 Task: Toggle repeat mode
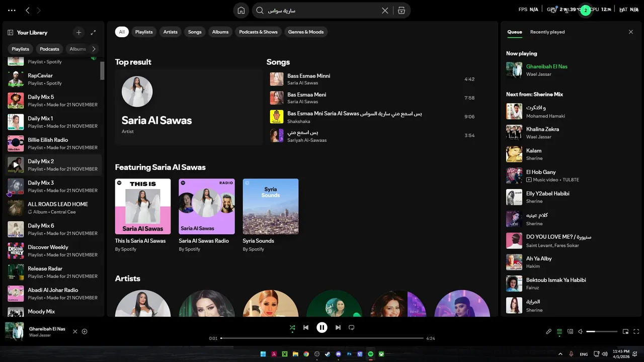tap(352, 327)
